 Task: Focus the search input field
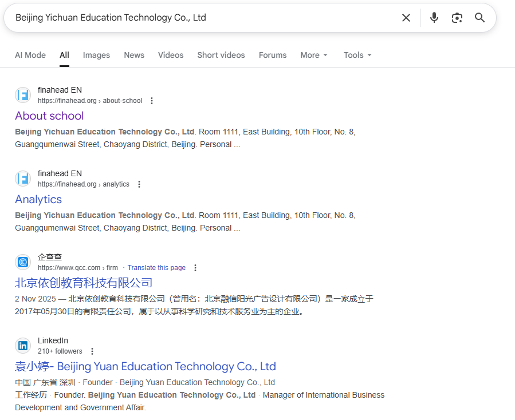click(201, 18)
